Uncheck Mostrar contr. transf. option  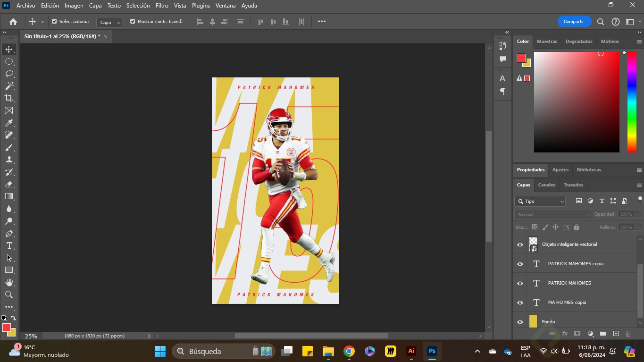[x=133, y=22]
